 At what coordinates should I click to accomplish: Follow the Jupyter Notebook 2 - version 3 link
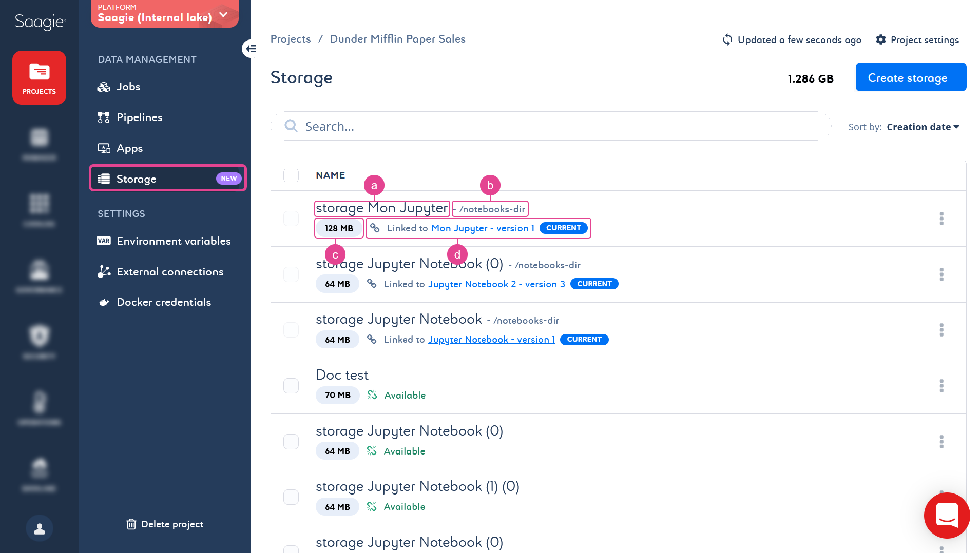coord(496,284)
